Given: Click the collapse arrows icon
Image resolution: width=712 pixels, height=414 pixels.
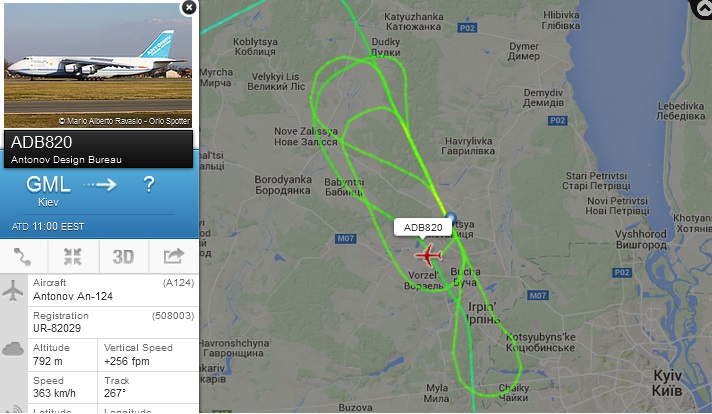Looking at the screenshot, I should pos(73,256).
